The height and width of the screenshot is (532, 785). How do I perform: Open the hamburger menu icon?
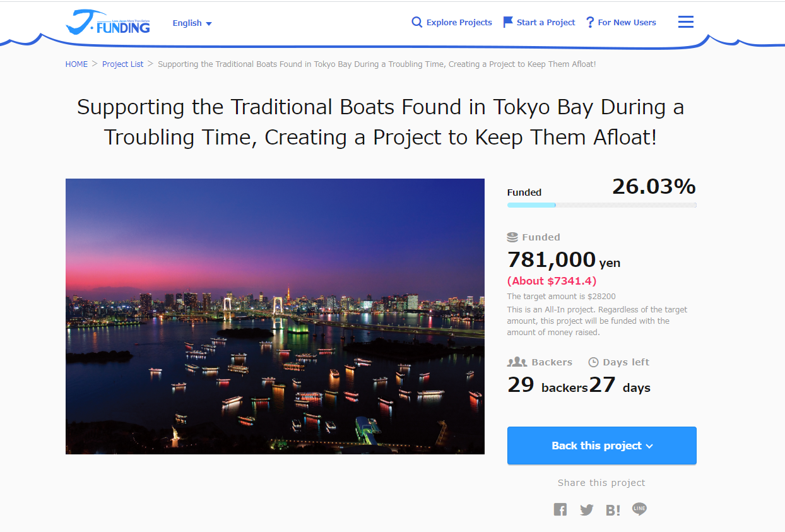[686, 22]
